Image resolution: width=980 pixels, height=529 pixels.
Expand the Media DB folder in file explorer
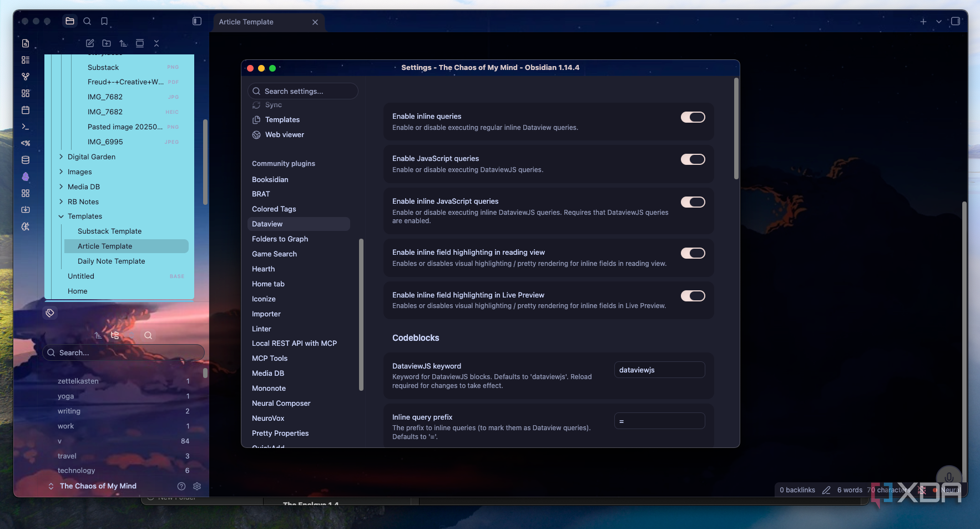[61, 187]
